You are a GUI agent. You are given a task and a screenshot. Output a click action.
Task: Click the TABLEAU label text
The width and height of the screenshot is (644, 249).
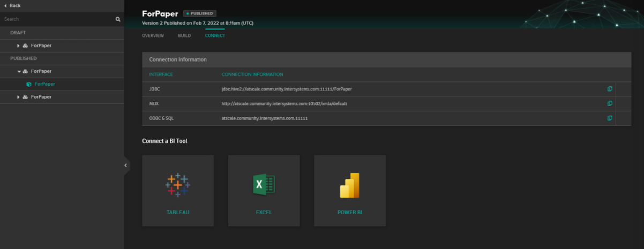click(178, 213)
